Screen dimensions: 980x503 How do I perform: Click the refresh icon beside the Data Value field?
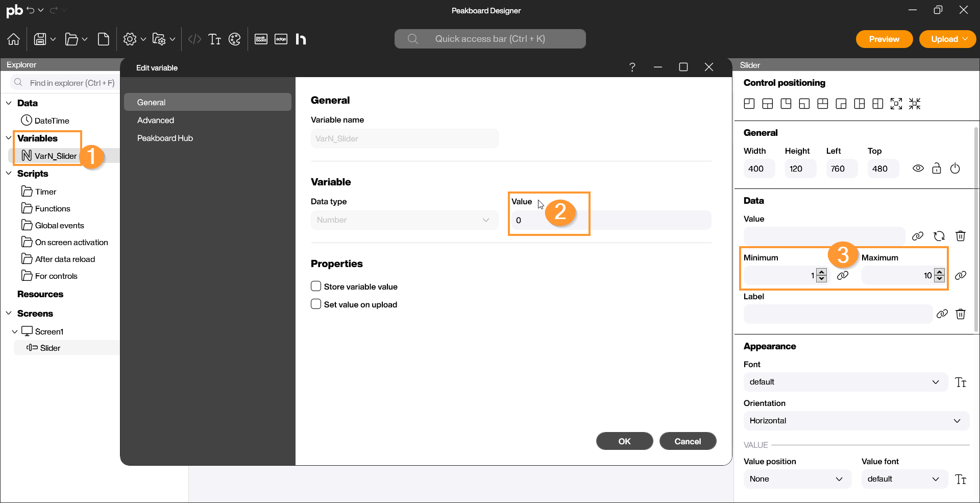tap(939, 236)
